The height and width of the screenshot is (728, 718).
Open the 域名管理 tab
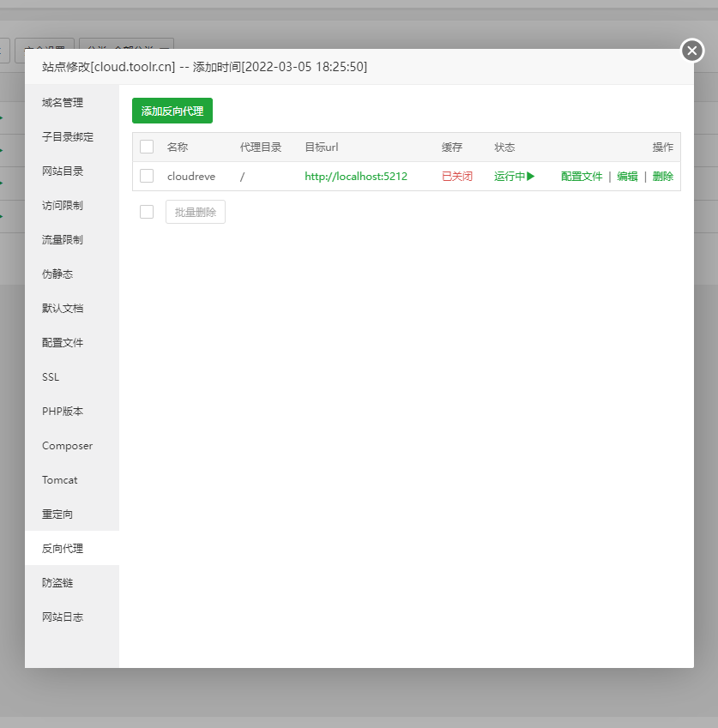tap(72, 103)
